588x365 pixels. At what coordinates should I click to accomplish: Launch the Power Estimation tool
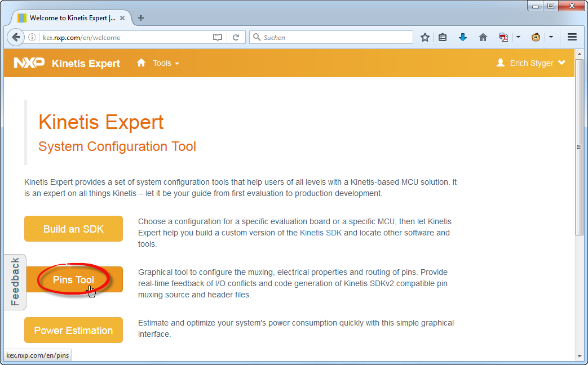73,330
